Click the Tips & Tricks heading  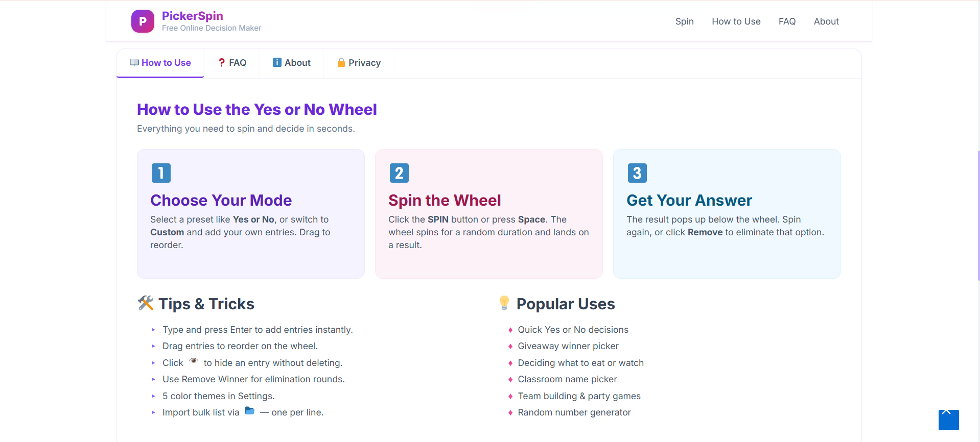(x=206, y=304)
